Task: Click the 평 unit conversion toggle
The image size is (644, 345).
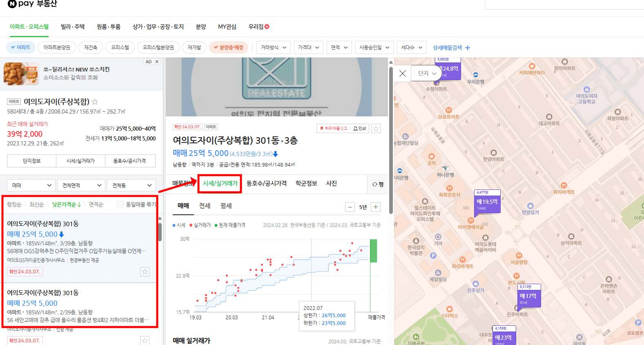Action: click(378, 184)
